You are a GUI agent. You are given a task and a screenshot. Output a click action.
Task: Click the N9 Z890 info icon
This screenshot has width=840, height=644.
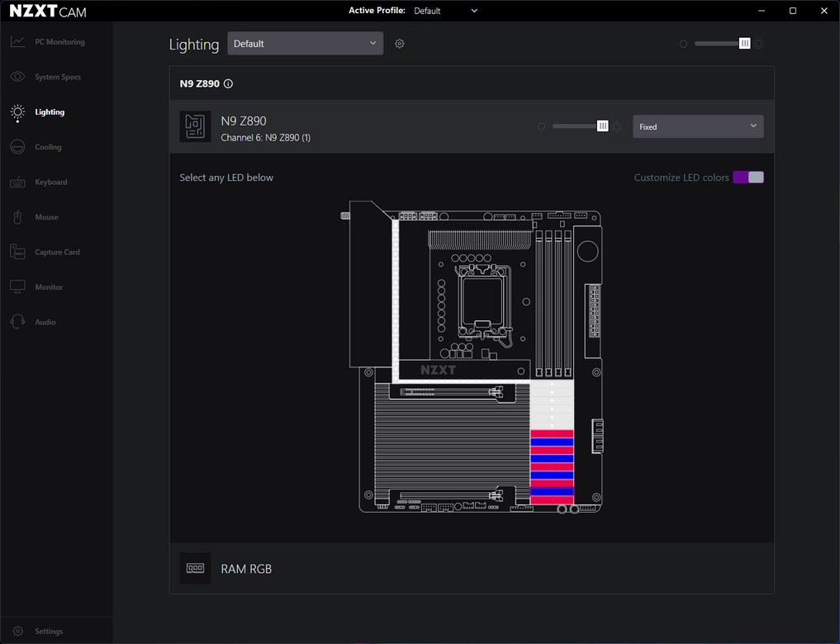pos(228,83)
